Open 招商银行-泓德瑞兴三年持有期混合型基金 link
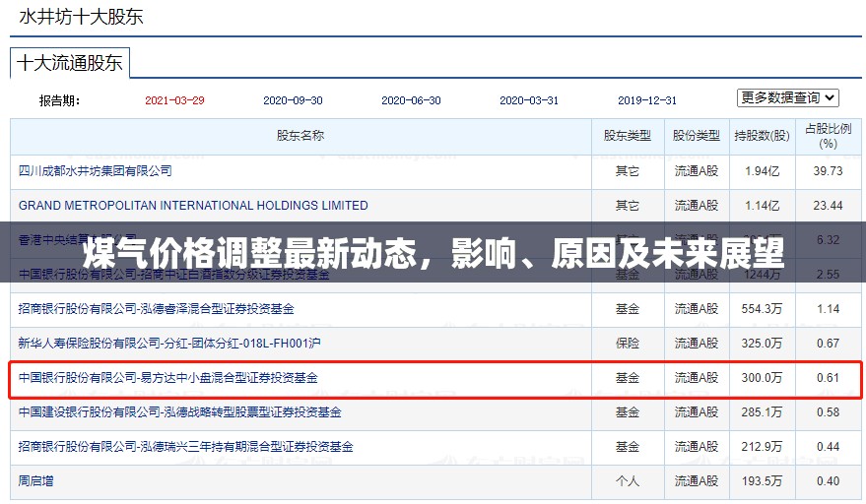866x504 pixels. click(185, 447)
